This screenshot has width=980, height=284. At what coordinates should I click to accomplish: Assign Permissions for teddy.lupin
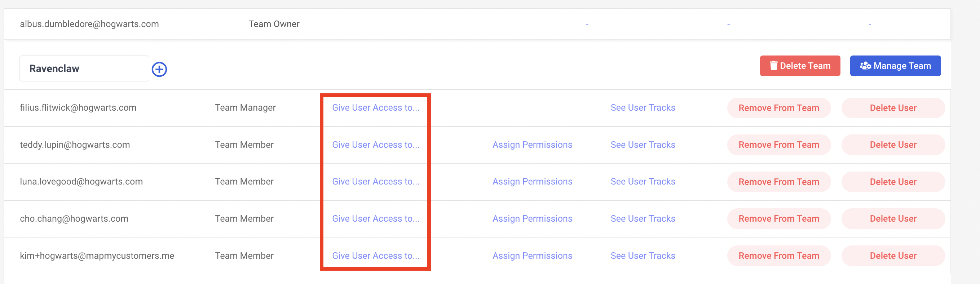532,145
